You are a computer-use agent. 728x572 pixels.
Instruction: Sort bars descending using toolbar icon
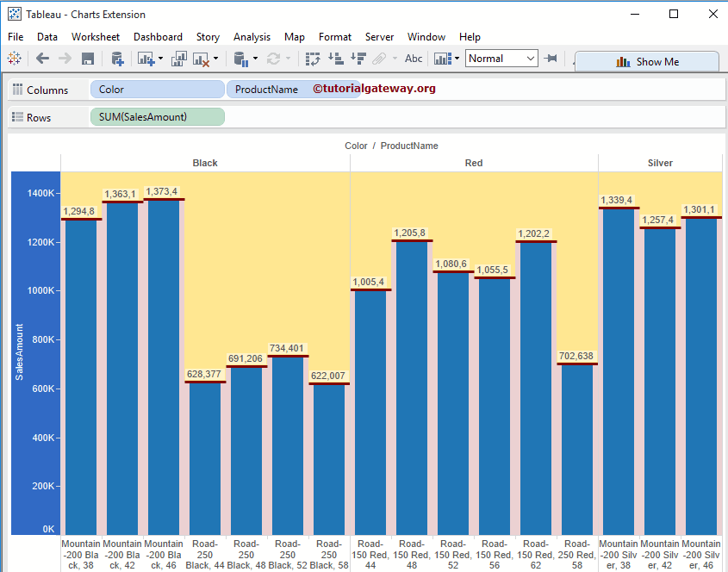tap(358, 59)
